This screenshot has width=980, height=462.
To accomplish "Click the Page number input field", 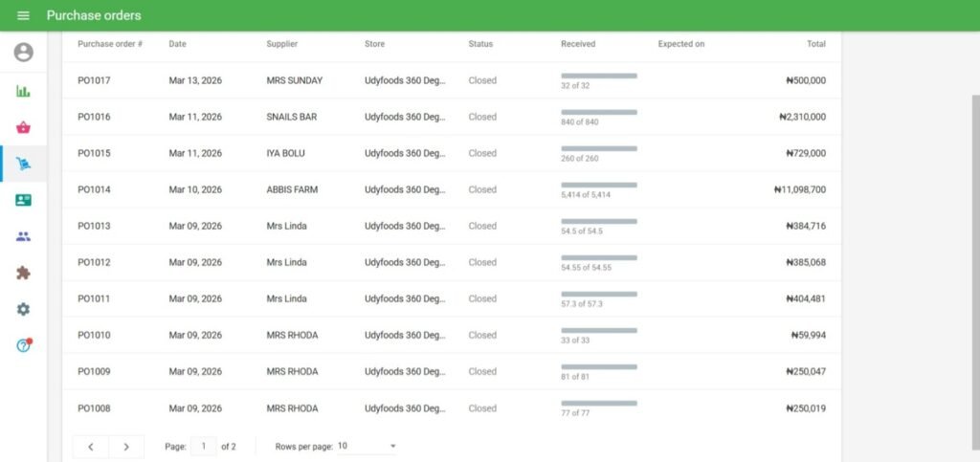I will click(203, 447).
